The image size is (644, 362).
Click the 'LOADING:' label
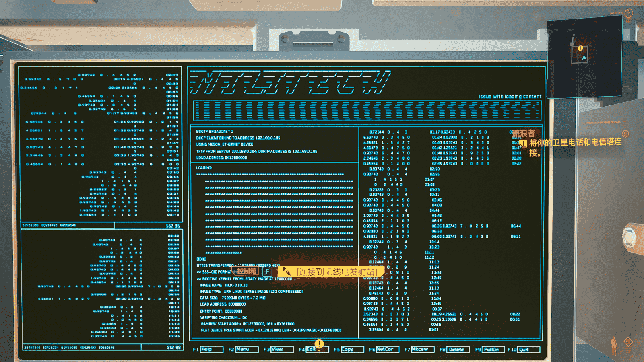204,168
